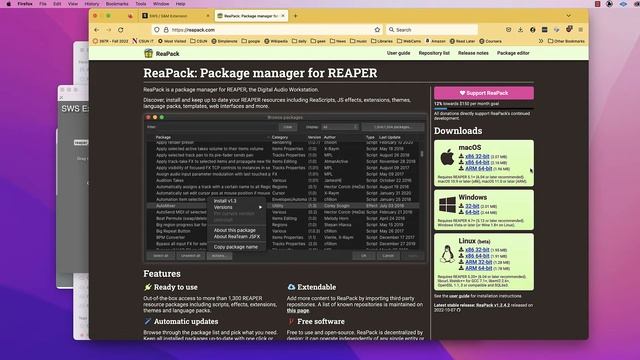This screenshot has width=640, height=360.
Task: Show more bookmarks via the overflow chevron
Action: tap(541, 41)
